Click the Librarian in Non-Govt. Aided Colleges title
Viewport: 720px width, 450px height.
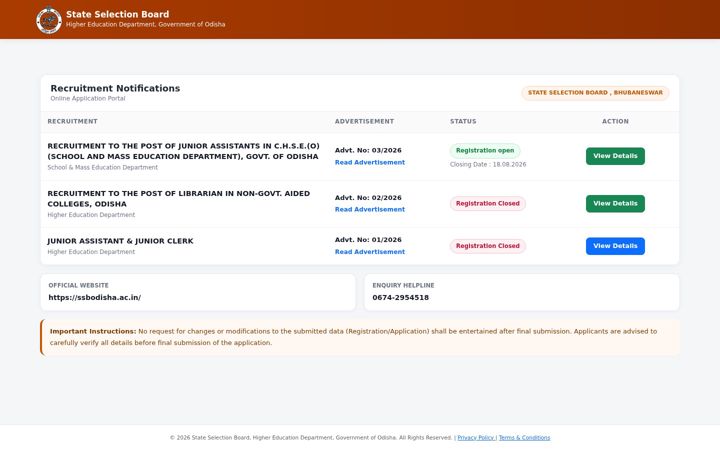point(179,199)
